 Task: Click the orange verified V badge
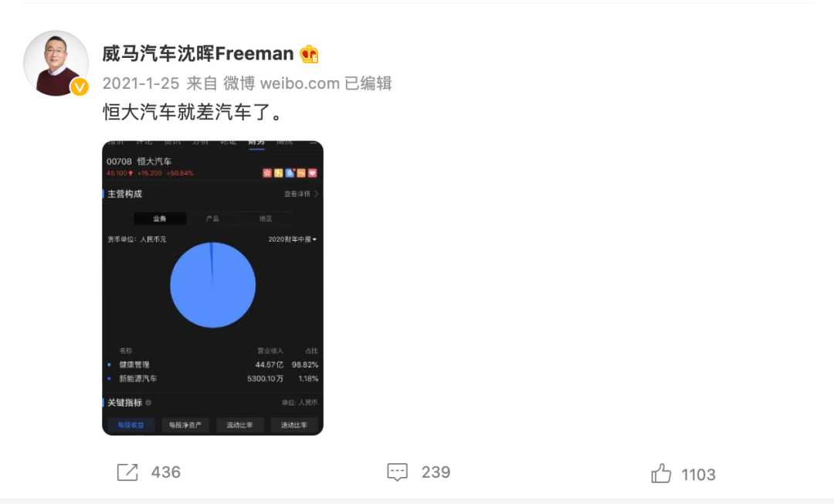coord(80,86)
